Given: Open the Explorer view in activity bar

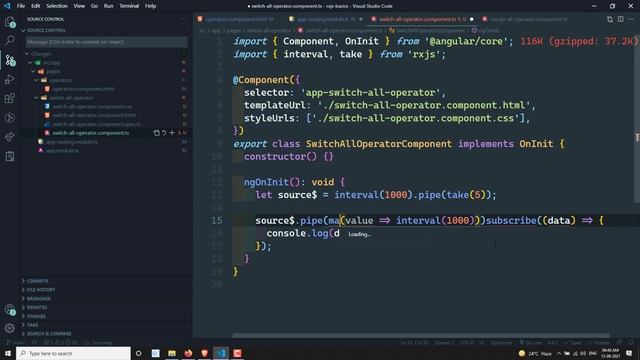Looking at the screenshot, I should (10, 22).
